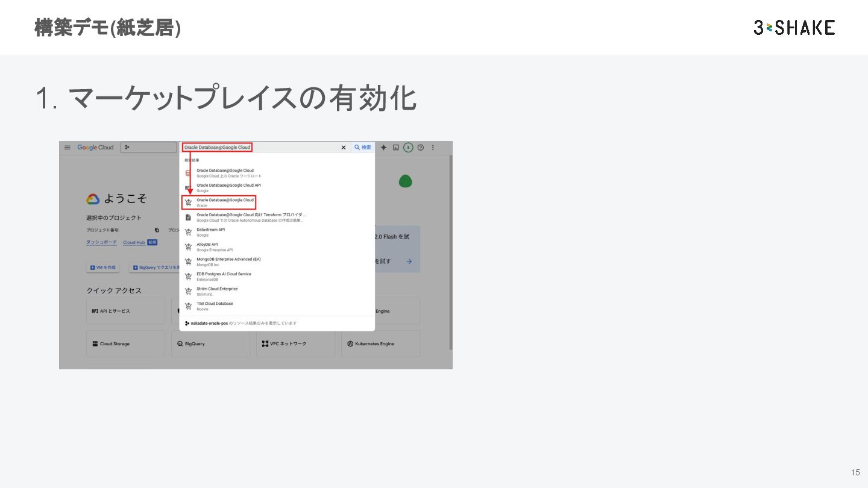Open the Kubernetes Engine quick access card
Viewport: 868px width, 488px height.
[x=380, y=343]
